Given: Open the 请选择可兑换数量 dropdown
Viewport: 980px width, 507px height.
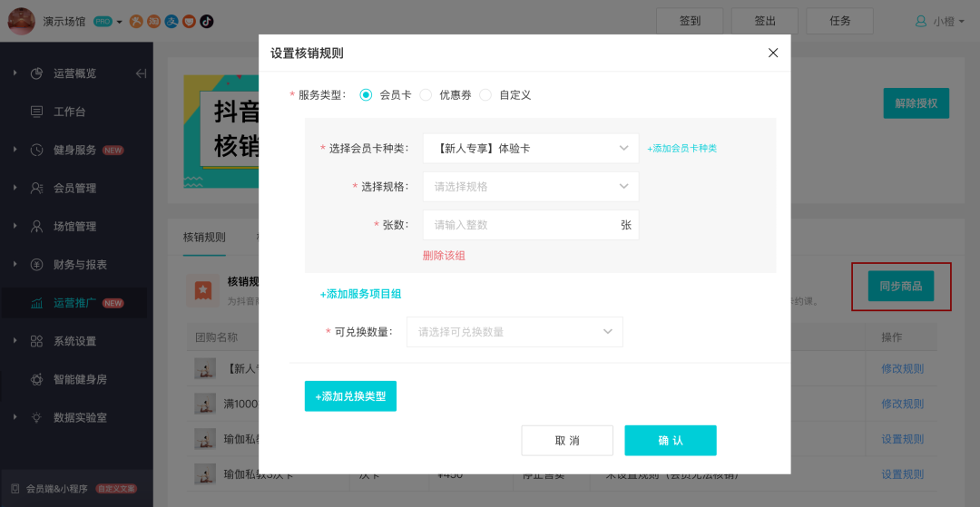Looking at the screenshot, I should (x=514, y=332).
